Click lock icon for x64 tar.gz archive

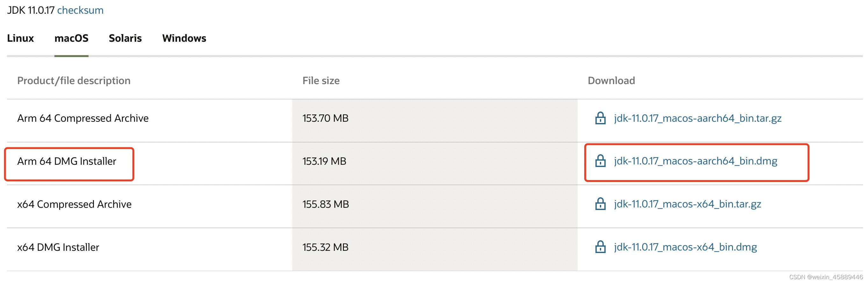pos(600,204)
